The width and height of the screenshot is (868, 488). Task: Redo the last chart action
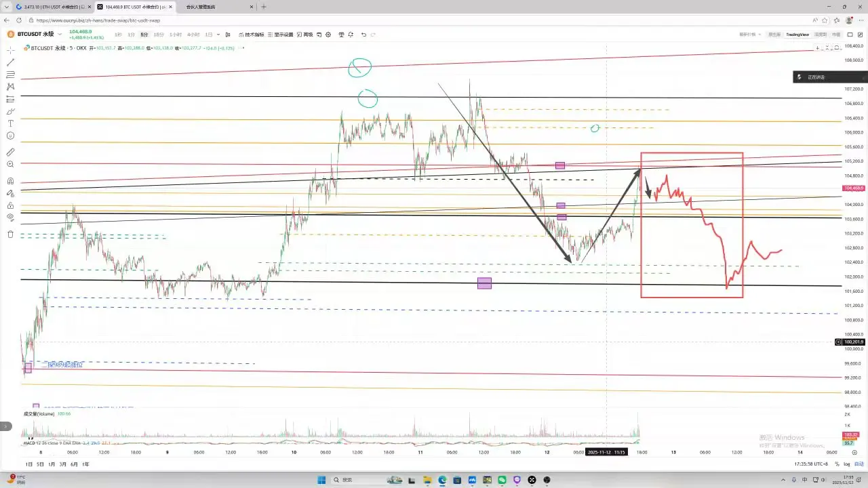[374, 35]
